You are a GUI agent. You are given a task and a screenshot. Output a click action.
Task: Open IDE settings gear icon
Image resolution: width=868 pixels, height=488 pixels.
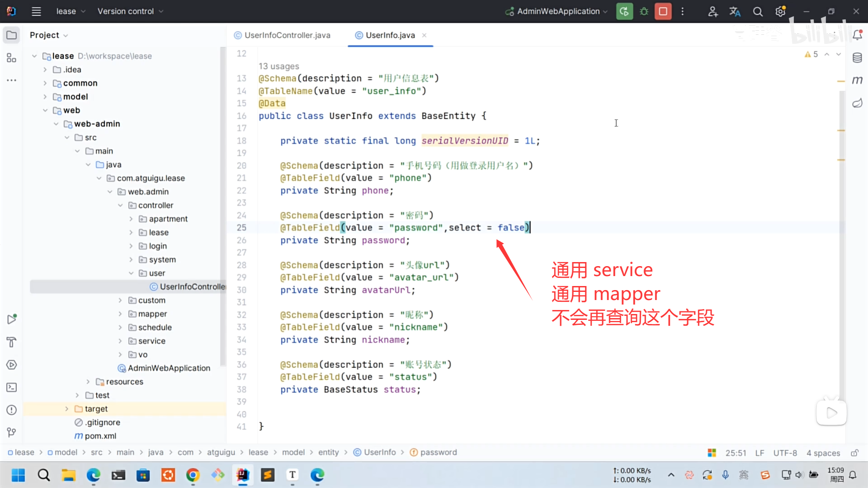780,11
